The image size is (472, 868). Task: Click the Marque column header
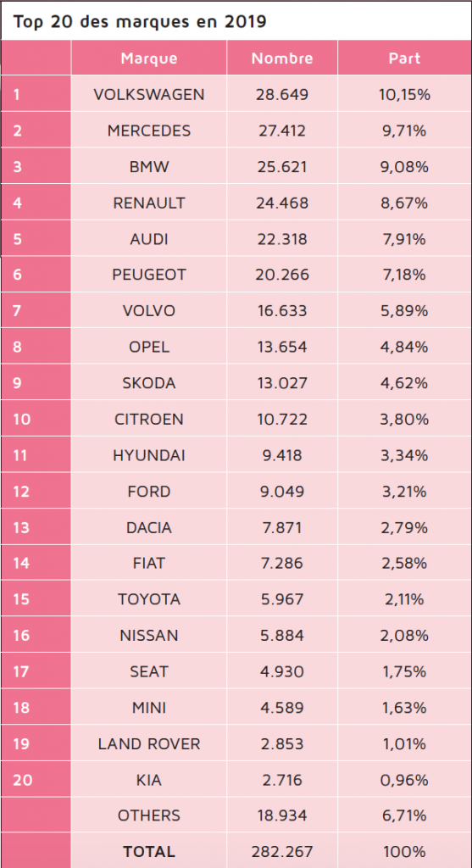[149, 58]
